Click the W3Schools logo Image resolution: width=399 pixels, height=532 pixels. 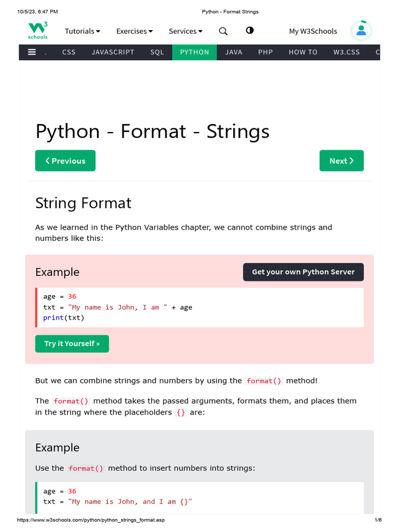pos(38,31)
